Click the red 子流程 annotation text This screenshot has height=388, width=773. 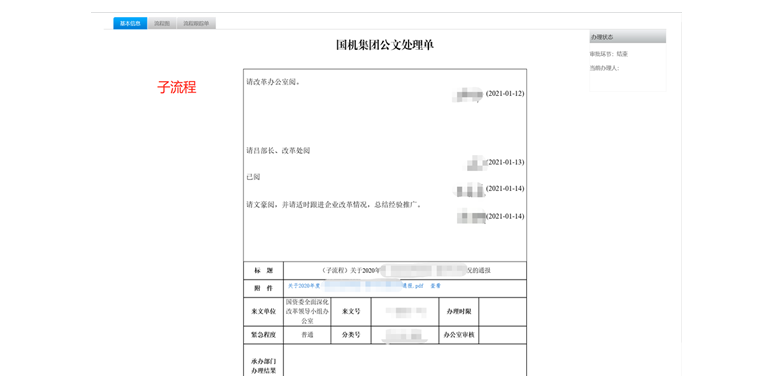click(176, 87)
